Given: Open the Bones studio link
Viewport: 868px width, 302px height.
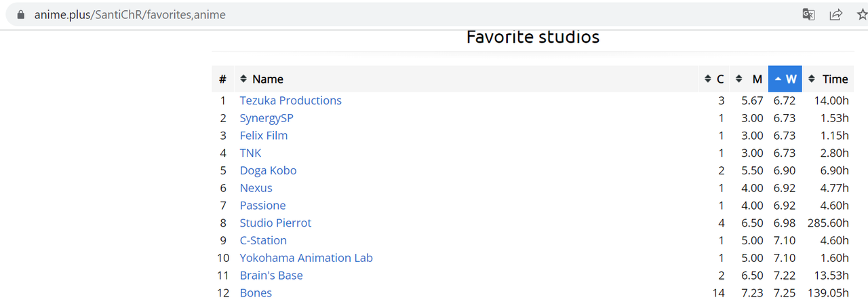Looking at the screenshot, I should coord(256,293).
